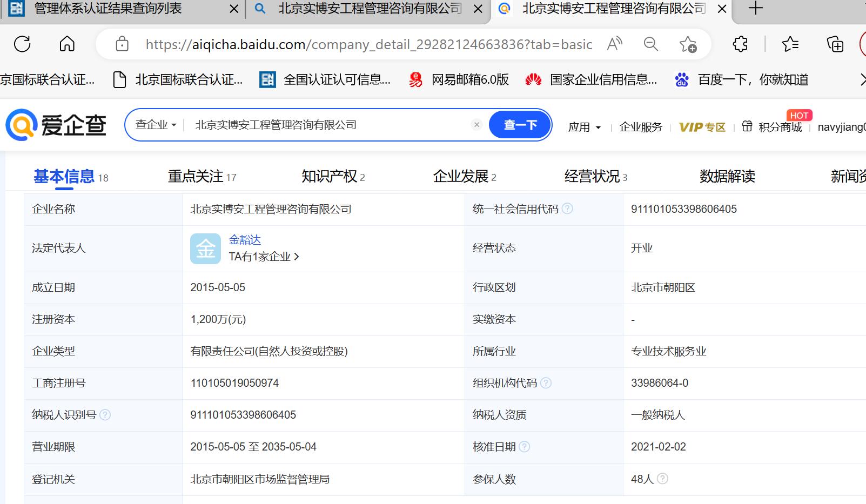Open the Collections icon

[x=835, y=44]
